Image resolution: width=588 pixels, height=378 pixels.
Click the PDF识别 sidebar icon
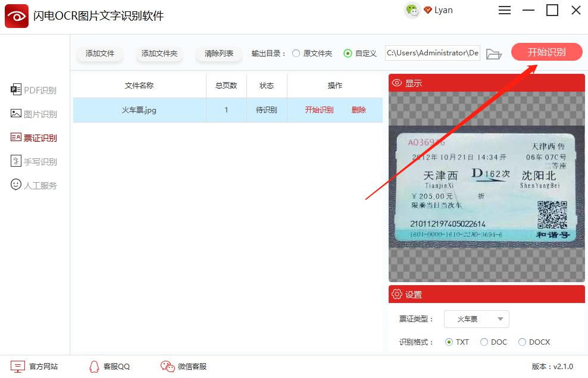click(x=15, y=90)
